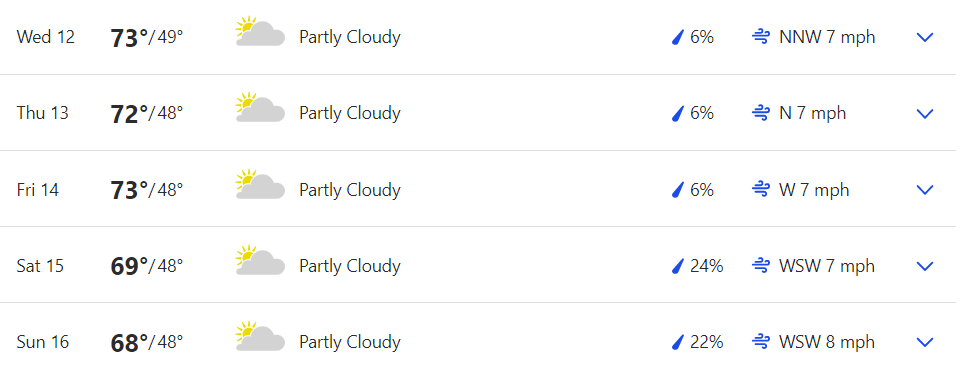Click the Sat 15 weather condition icon
The image size is (961, 377).
point(260,261)
